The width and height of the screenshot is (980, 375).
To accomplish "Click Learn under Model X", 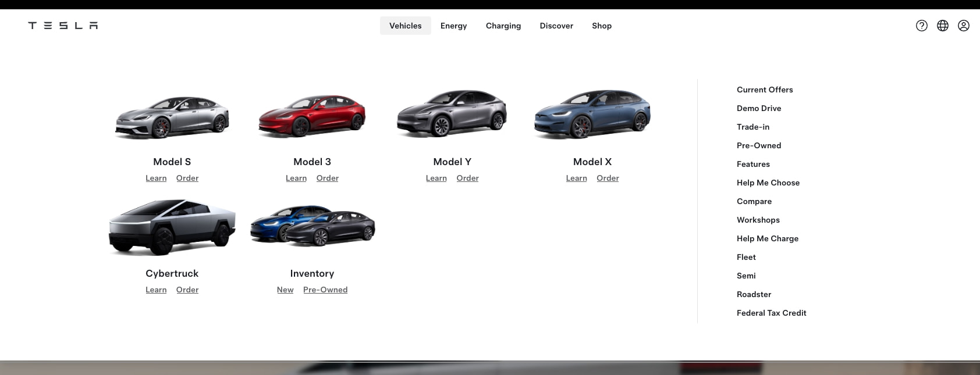I will click(577, 178).
